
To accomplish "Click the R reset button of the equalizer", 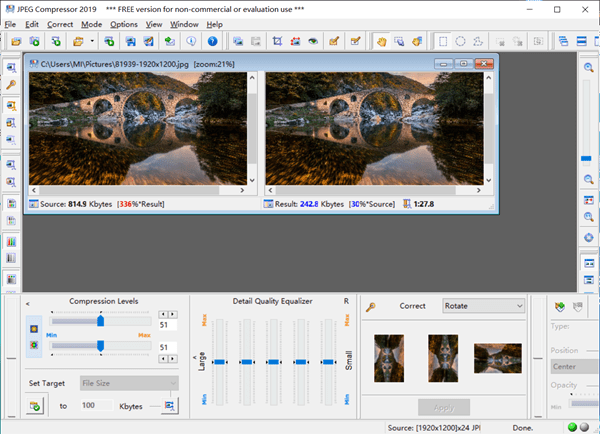I will [346, 301].
